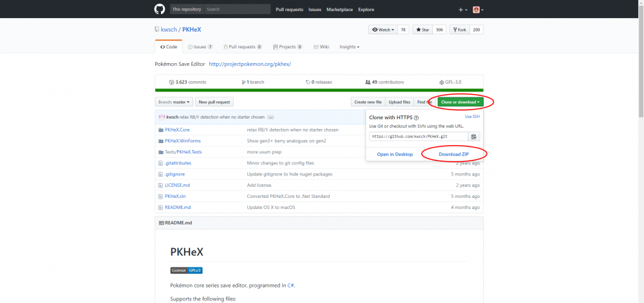
Task: Click Use SSH link
Action: (472, 117)
